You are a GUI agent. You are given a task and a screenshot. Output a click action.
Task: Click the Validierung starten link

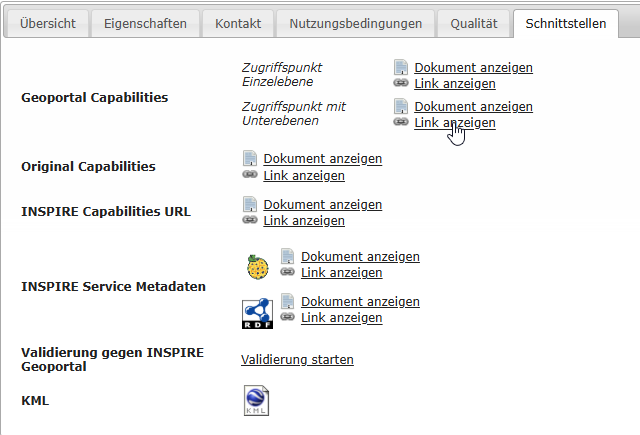point(297,360)
